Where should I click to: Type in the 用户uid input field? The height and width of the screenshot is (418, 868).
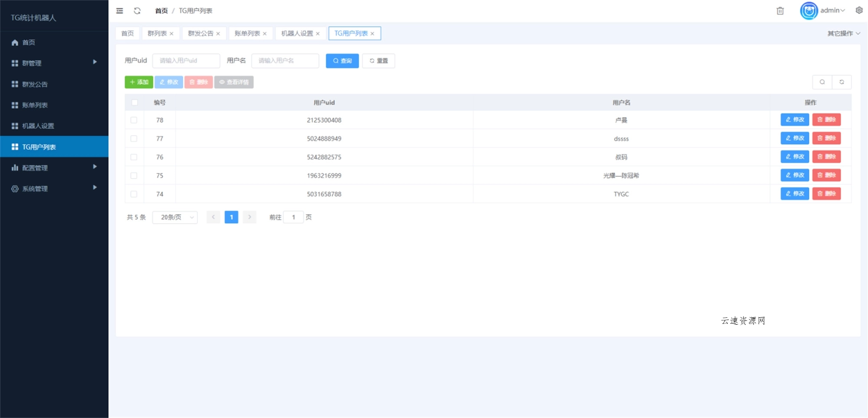point(186,61)
